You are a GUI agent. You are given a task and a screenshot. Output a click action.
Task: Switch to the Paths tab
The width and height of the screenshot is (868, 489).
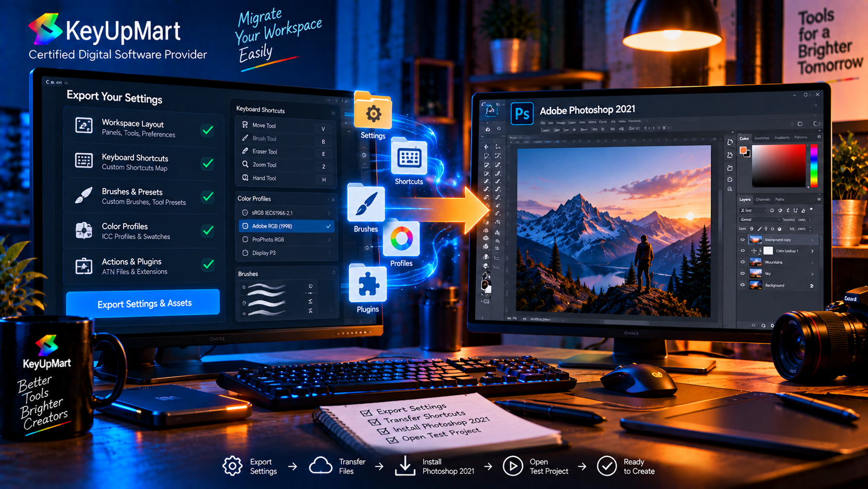tap(780, 200)
